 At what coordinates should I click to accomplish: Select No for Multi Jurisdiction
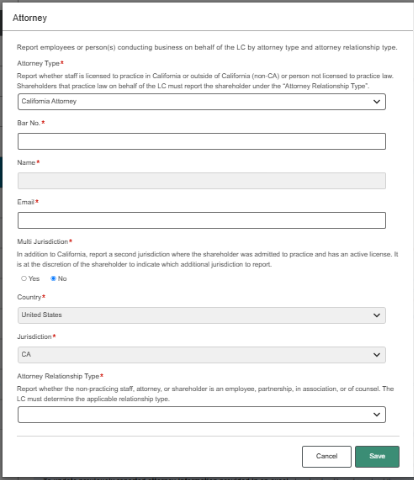[53, 278]
